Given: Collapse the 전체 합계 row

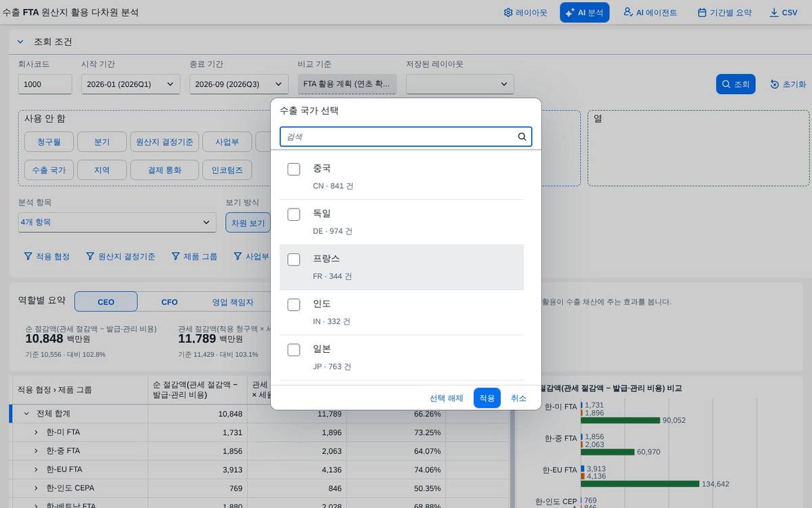Looking at the screenshot, I should click(26, 414).
